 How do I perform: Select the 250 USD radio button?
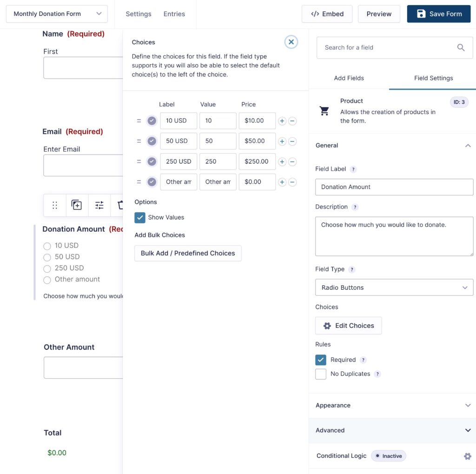pos(47,268)
